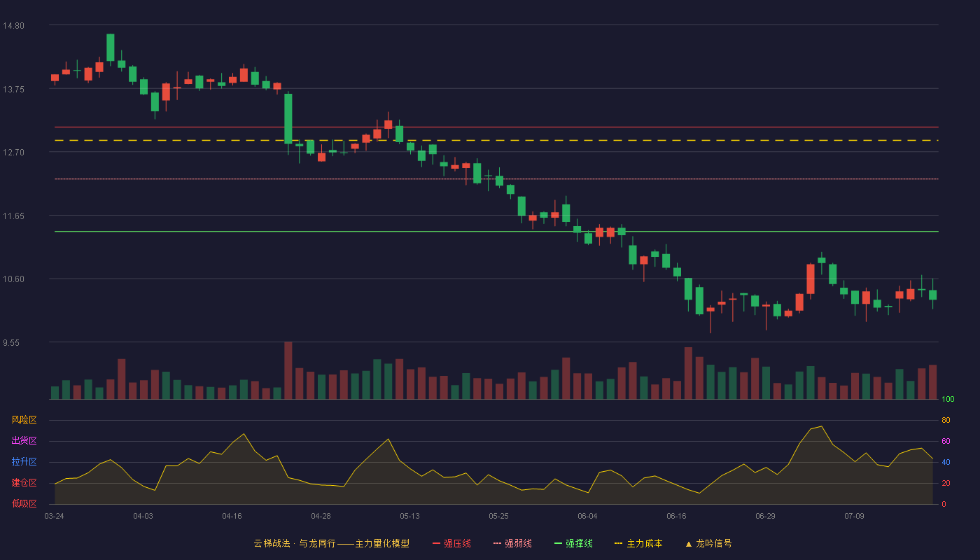Toggle the 强弱线 legend label

click(x=518, y=543)
